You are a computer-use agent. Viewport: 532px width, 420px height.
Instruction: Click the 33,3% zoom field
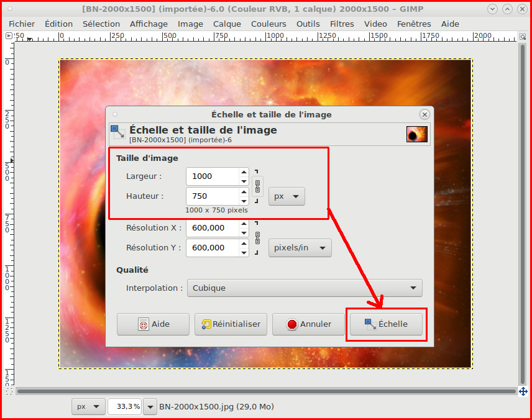125,406
